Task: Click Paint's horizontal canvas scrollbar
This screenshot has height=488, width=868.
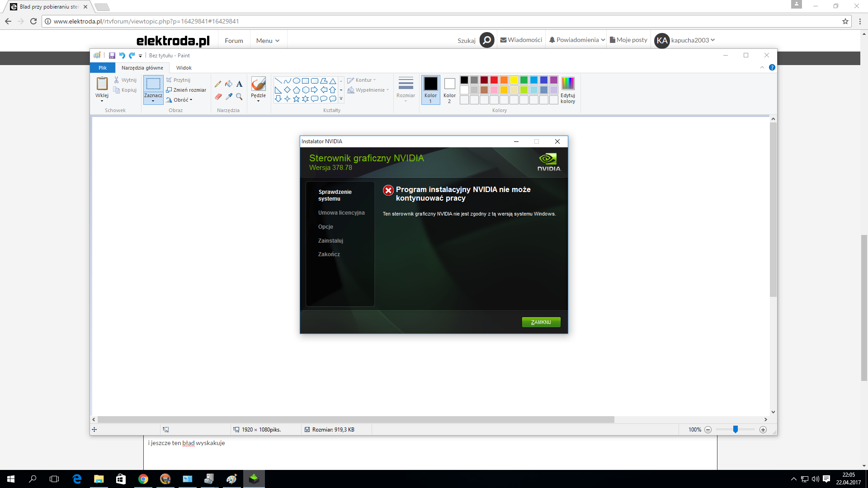Action: coord(356,419)
